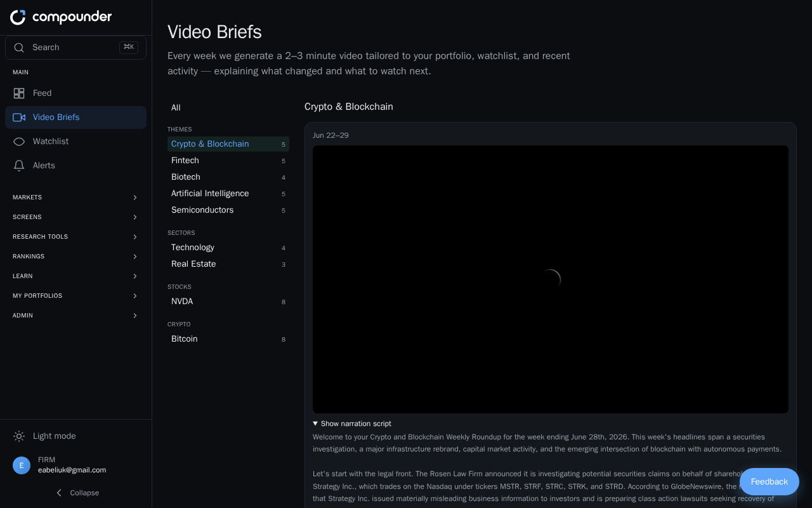Select the Crypto & Blockchain theme
This screenshot has width=812, height=508.
point(228,144)
